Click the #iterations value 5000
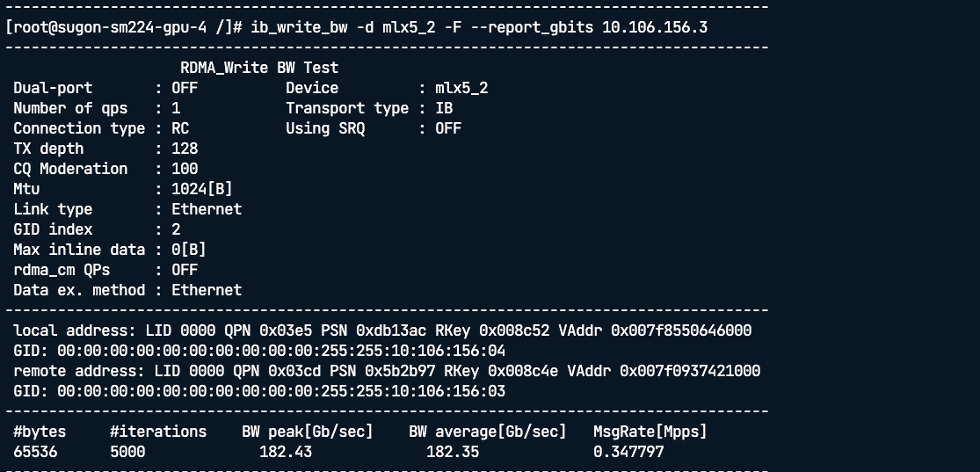980x472 pixels. click(x=127, y=452)
